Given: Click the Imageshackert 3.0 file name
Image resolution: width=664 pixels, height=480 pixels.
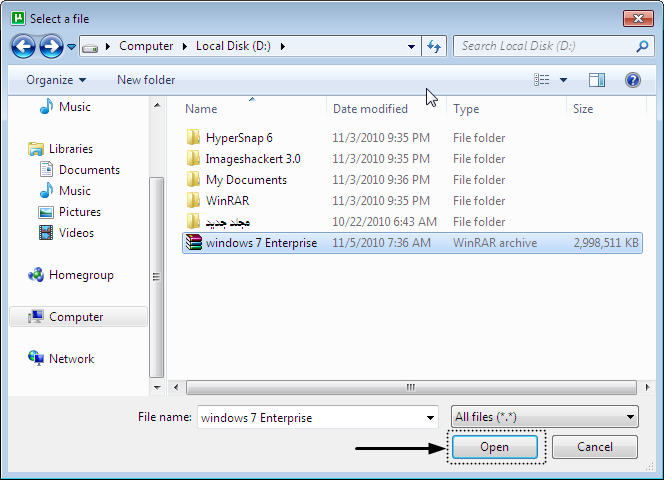Looking at the screenshot, I should pos(253,159).
